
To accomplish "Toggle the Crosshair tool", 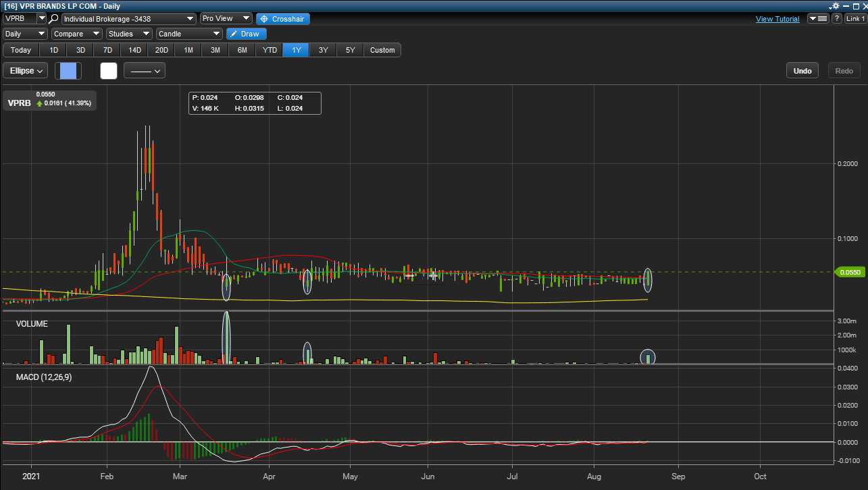I will 283,19.
